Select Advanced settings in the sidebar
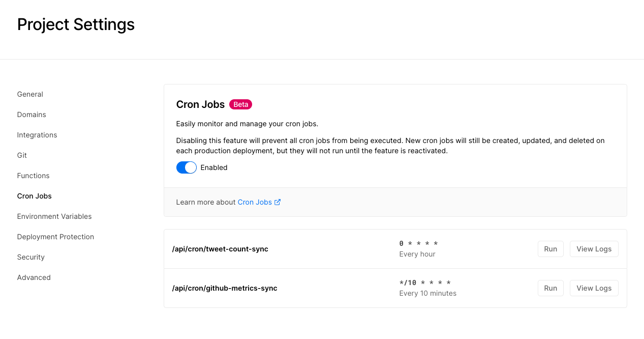This screenshot has height=339, width=644. (x=34, y=277)
